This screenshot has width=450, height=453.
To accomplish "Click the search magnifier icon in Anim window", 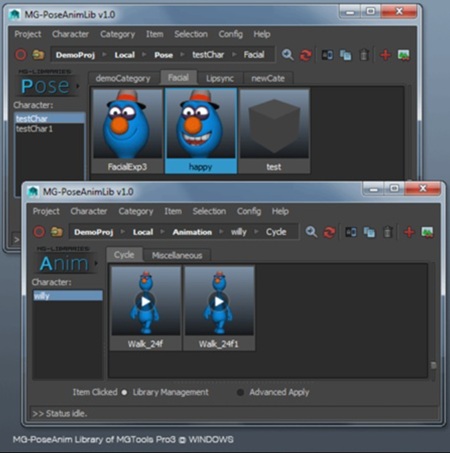I will (311, 232).
